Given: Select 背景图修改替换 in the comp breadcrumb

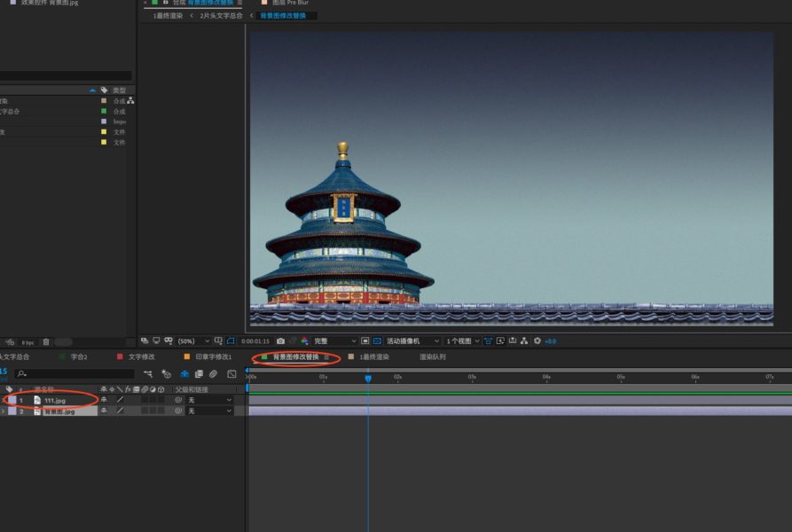Looking at the screenshot, I should [283, 16].
